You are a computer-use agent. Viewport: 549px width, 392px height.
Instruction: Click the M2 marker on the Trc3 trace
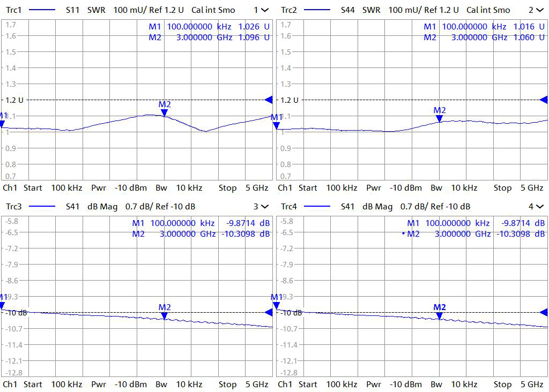pos(164,315)
